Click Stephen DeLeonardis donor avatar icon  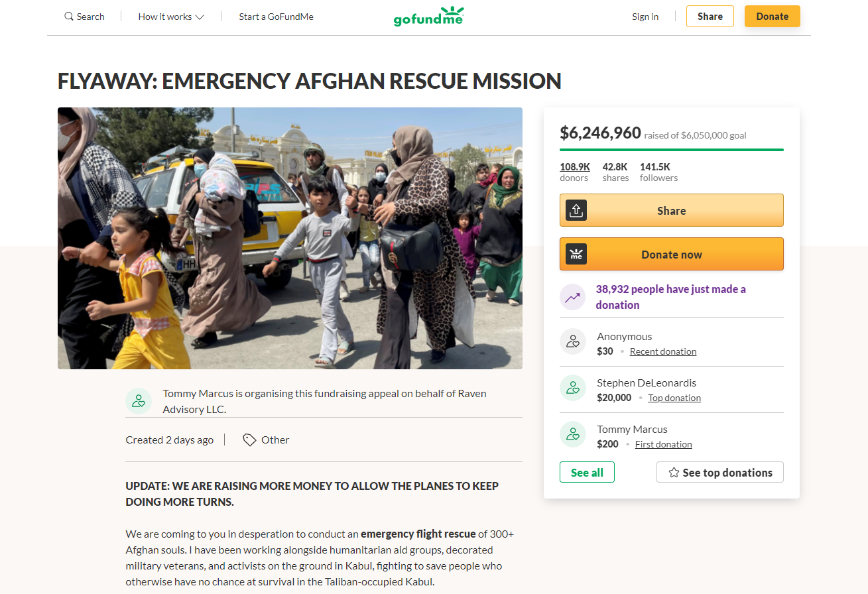point(573,388)
